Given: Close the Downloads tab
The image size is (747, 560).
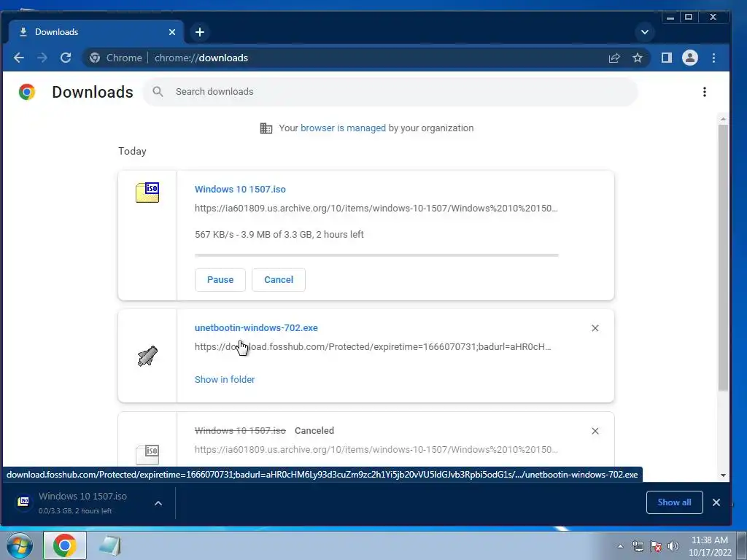Looking at the screenshot, I should 172,32.
